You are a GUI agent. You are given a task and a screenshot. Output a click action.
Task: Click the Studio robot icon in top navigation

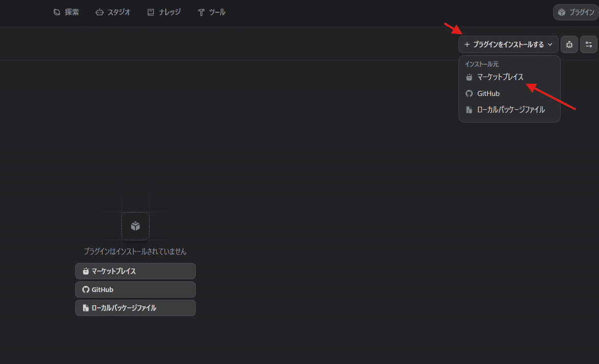pos(100,12)
